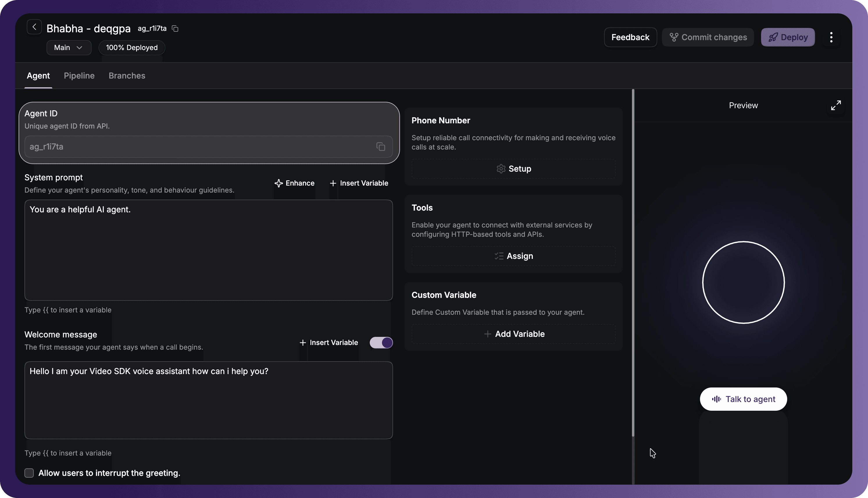The image size is (868, 498).
Task: Insert Variable into the welcome message
Action: point(329,343)
